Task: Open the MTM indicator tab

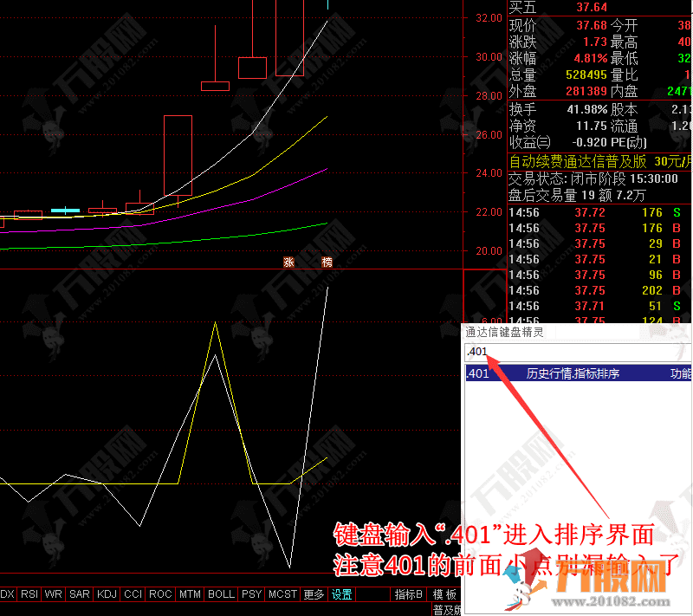Action: [x=190, y=594]
